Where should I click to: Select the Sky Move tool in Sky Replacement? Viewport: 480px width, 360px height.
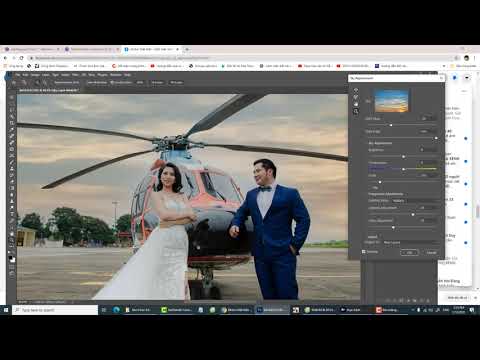(x=356, y=90)
